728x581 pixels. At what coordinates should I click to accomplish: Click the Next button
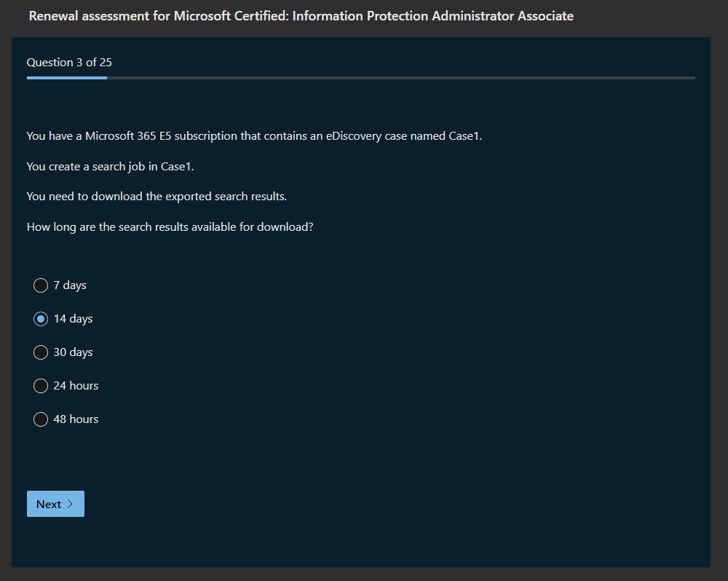[x=55, y=504]
